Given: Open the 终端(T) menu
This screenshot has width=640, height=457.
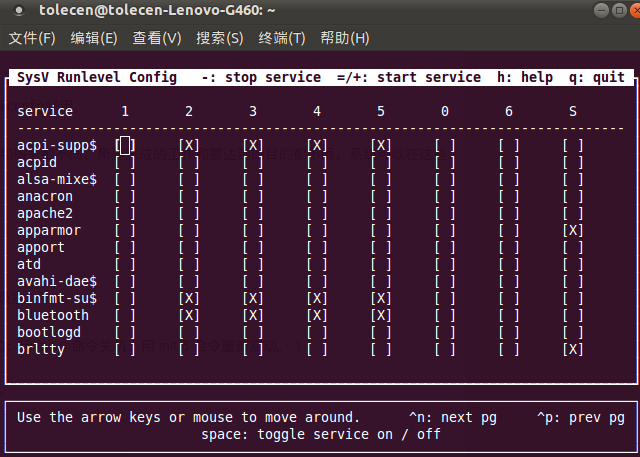Looking at the screenshot, I should tap(282, 38).
